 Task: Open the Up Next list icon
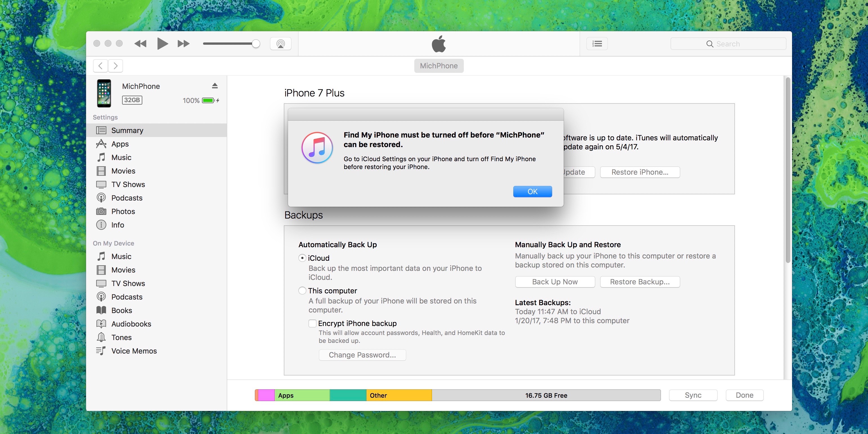[x=597, y=44]
